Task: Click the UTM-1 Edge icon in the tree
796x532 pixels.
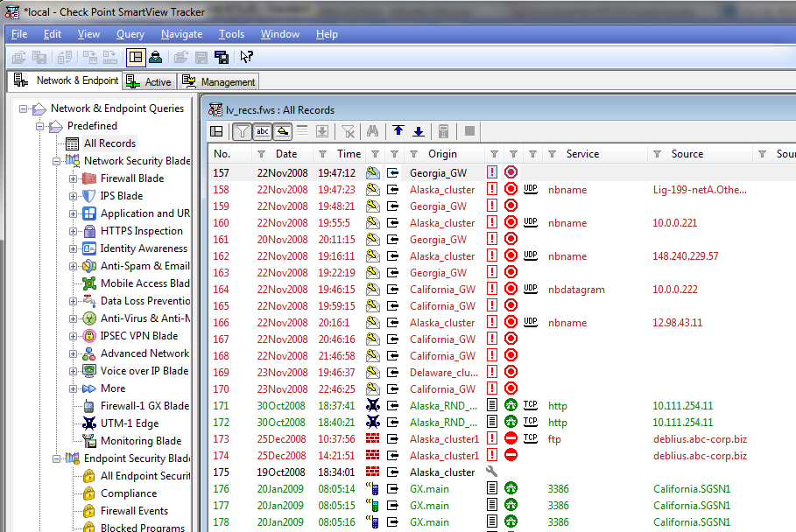Action: point(89,423)
